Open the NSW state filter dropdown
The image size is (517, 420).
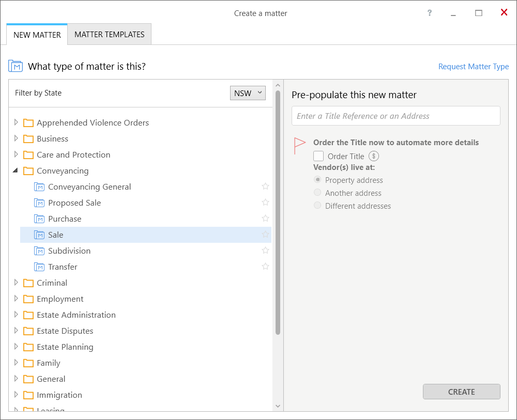tap(248, 93)
